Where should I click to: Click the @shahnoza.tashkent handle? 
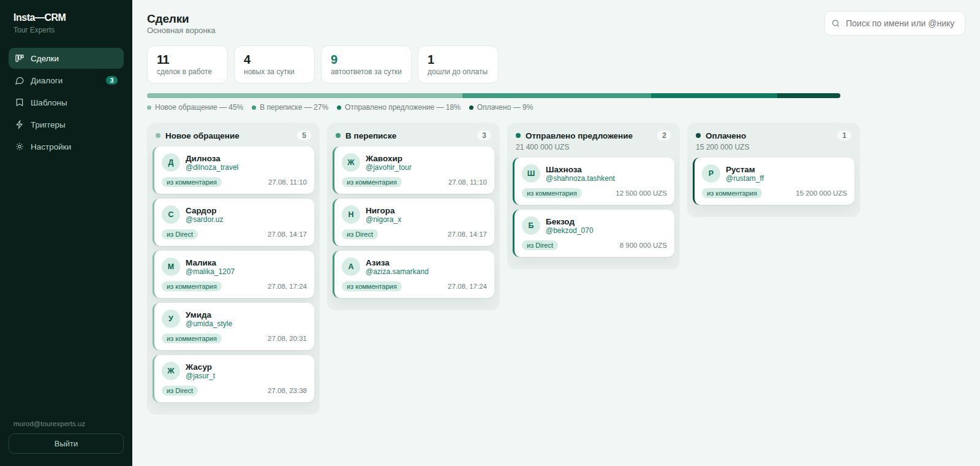tap(580, 178)
